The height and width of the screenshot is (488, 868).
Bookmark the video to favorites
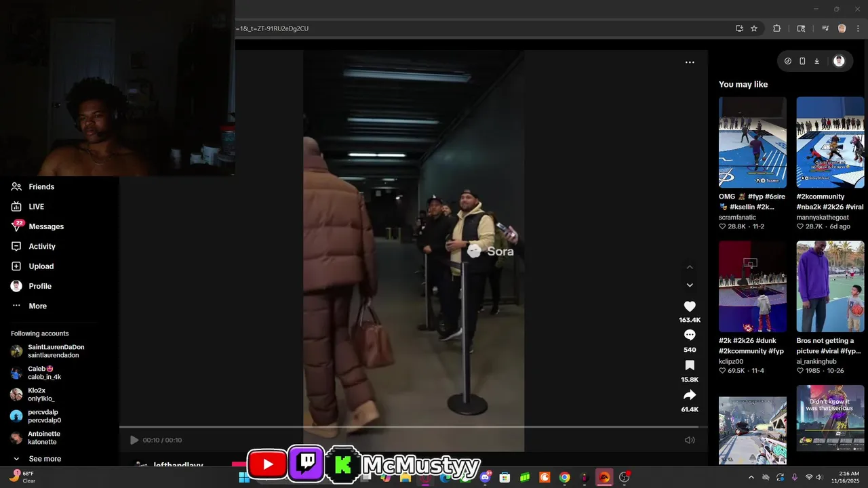tap(690, 365)
